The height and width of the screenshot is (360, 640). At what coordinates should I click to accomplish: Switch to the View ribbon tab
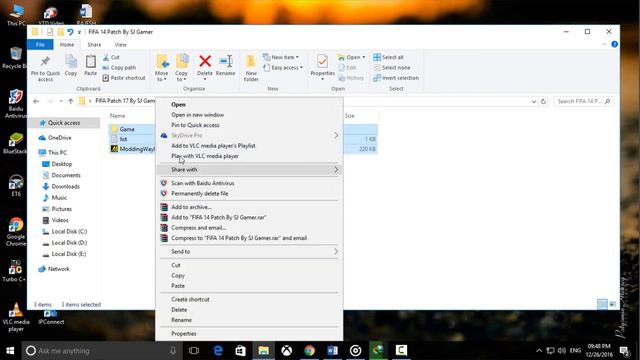[120, 44]
